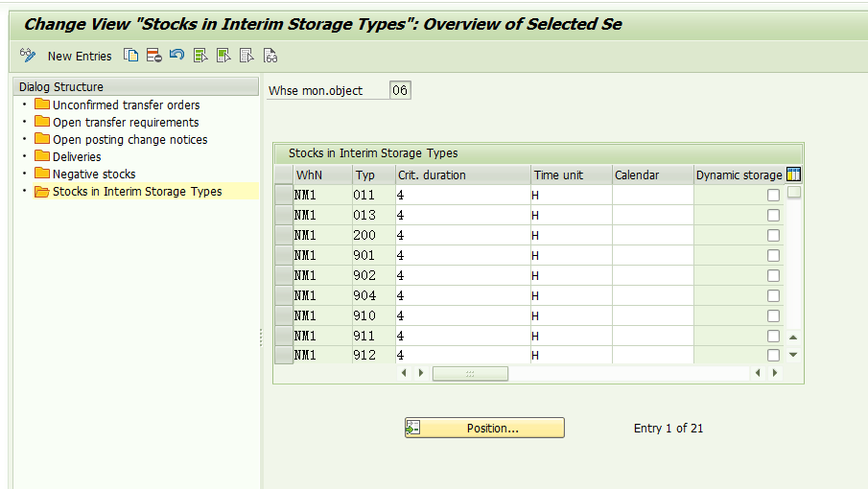868x489 pixels.
Task: Click the Select All toolbar icon
Action: click(200, 56)
